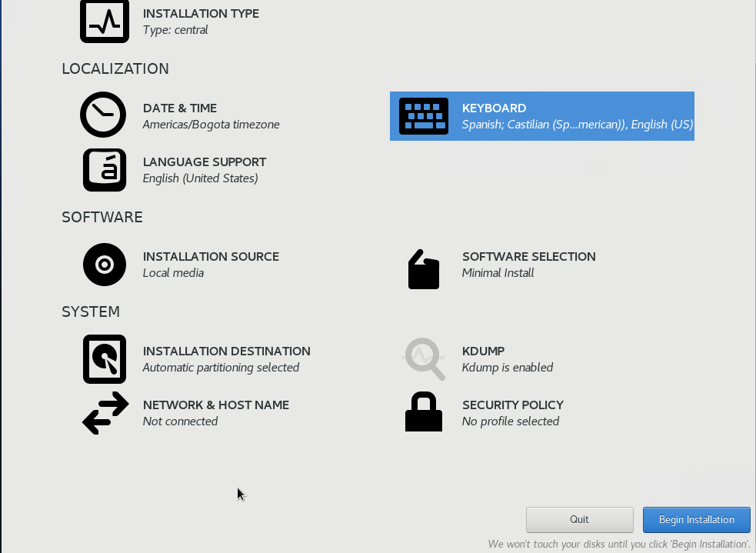The image size is (756, 553).
Task: Click the 'Local media' status text
Action: tap(173, 273)
